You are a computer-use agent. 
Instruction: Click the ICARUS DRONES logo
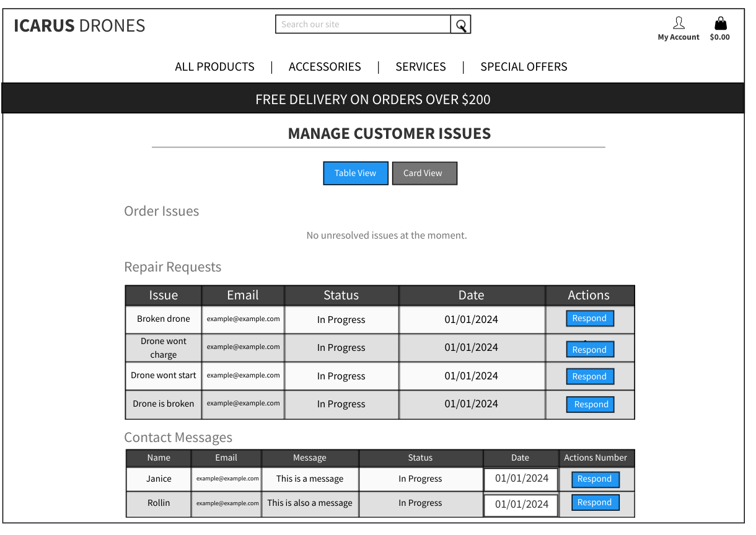coord(79,25)
